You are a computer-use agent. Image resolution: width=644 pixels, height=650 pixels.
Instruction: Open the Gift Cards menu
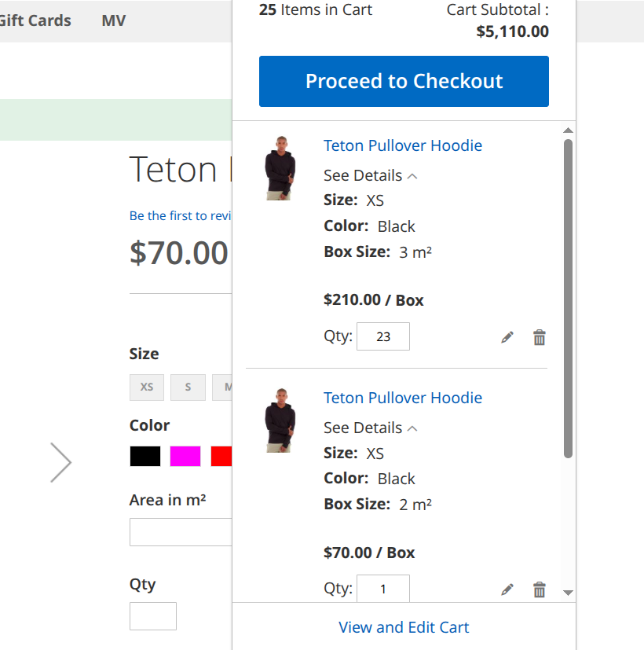point(35,20)
